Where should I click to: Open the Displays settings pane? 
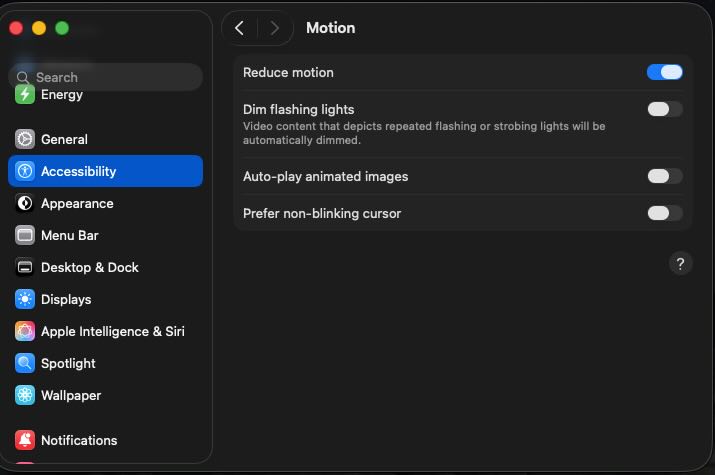105,299
